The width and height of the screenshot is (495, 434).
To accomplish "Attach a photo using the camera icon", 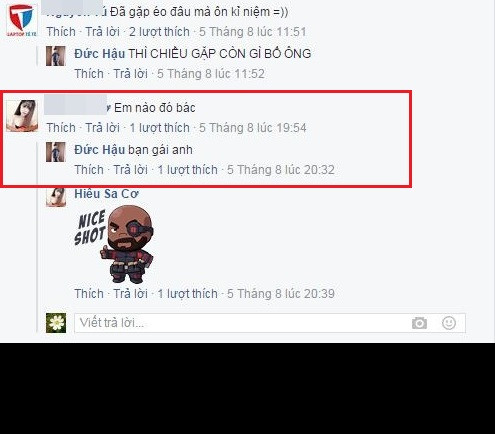I will (419, 323).
